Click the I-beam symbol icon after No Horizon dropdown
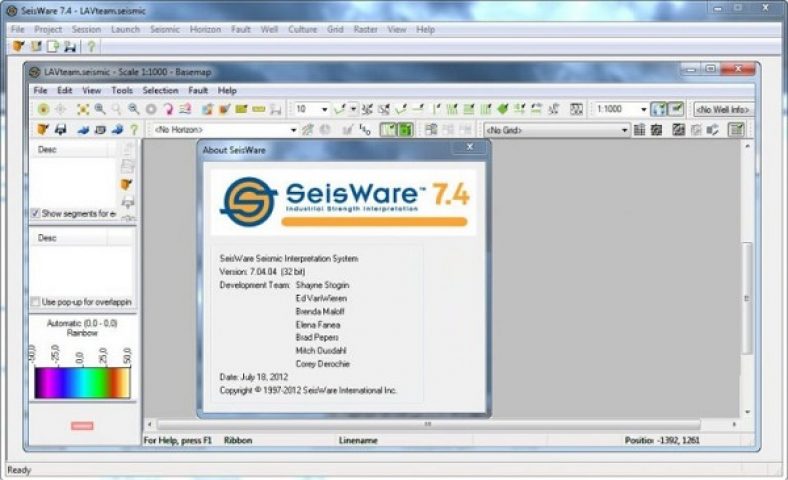Image resolution: width=788 pixels, height=480 pixels. tap(365, 130)
